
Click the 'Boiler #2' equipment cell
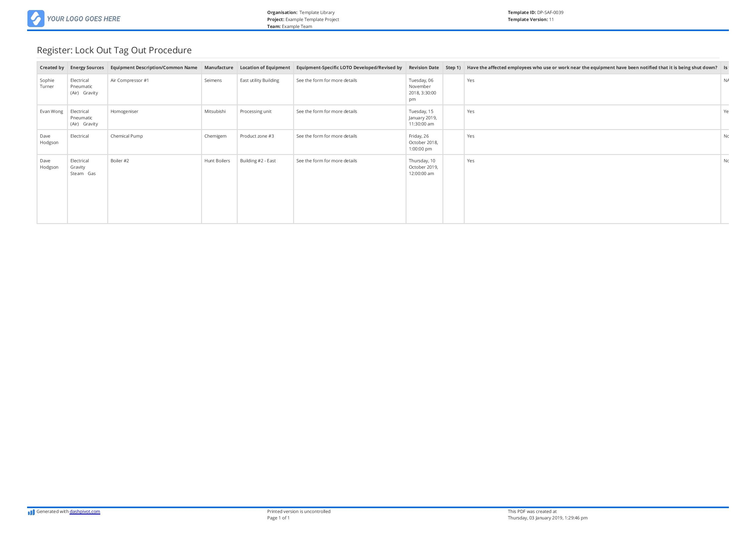click(x=119, y=161)
